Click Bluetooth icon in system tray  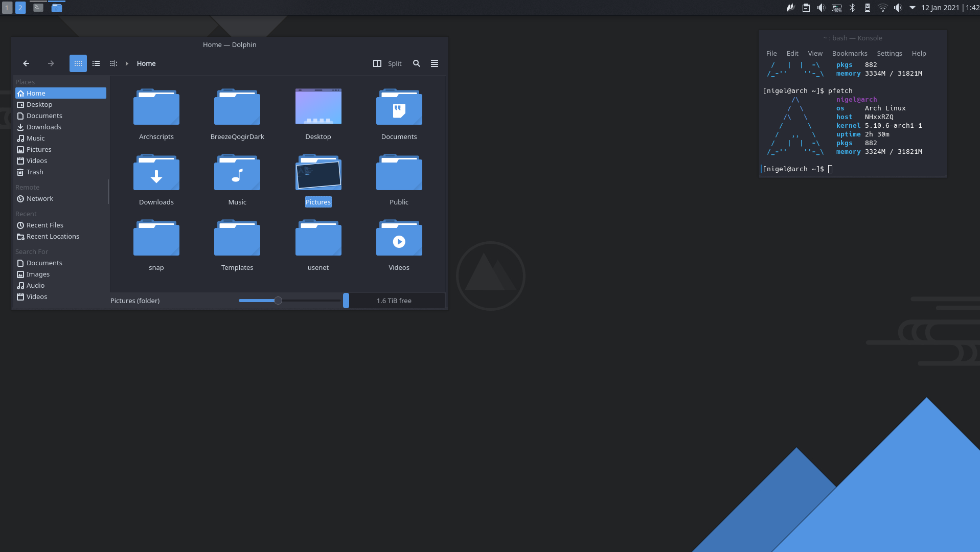852,8
